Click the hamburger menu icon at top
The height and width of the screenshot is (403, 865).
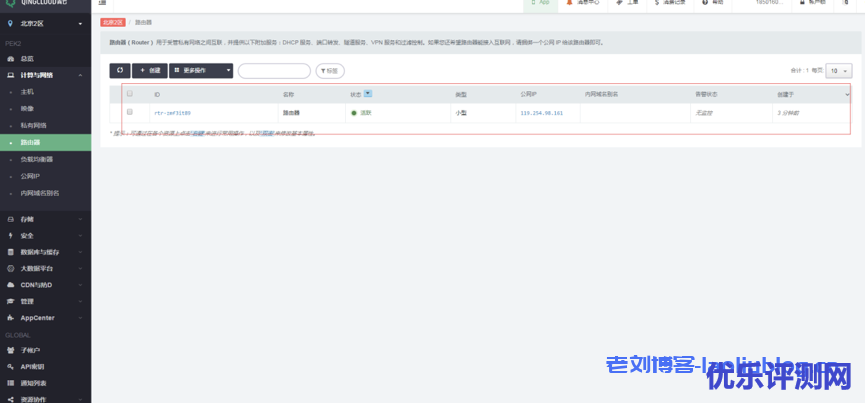[x=103, y=3]
